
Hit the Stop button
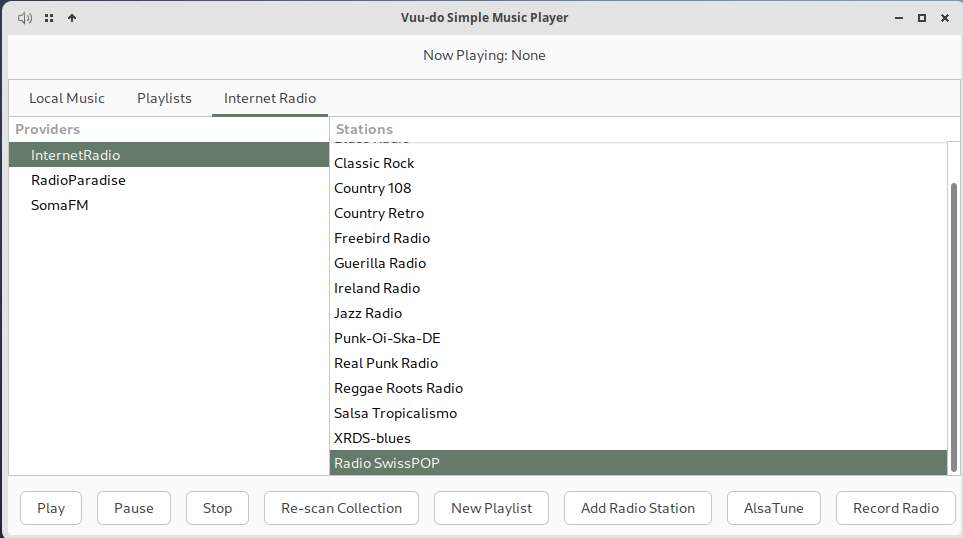click(x=217, y=508)
